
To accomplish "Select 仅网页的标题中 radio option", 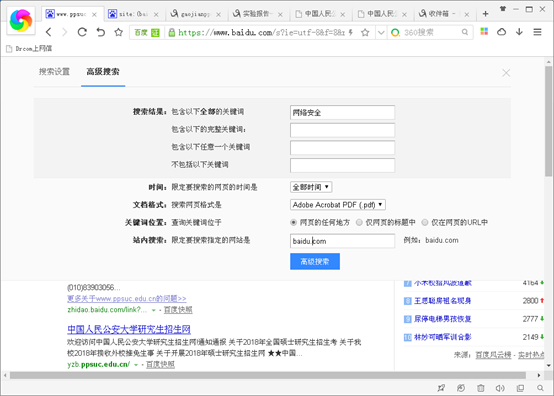I will (359, 222).
